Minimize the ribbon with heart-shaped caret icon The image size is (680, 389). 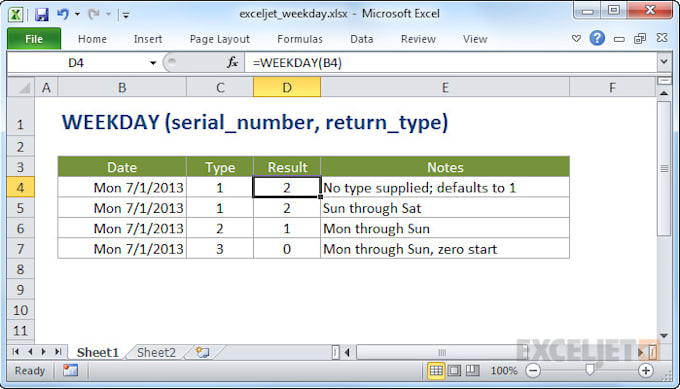click(x=576, y=39)
